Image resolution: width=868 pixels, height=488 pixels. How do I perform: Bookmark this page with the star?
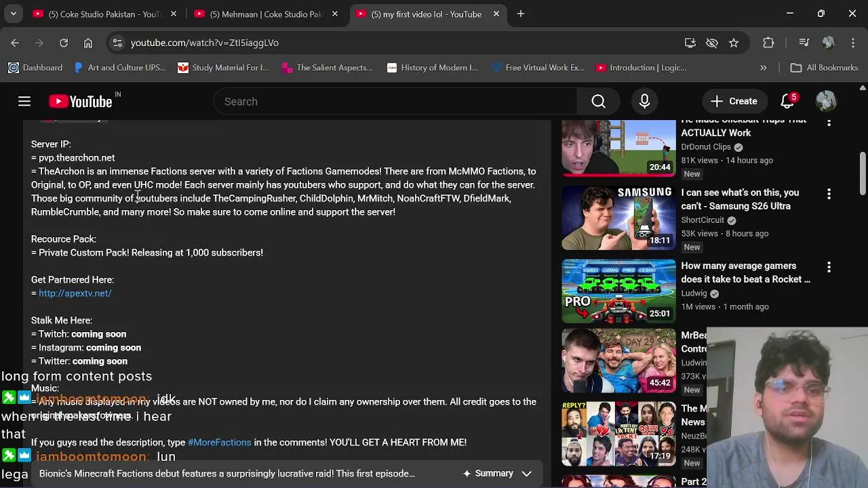[734, 43]
